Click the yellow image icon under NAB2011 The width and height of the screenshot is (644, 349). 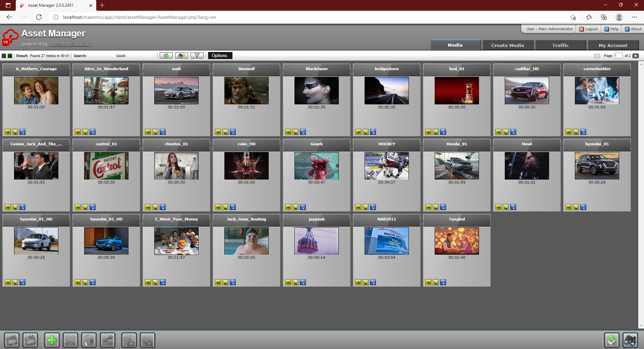[x=358, y=282]
